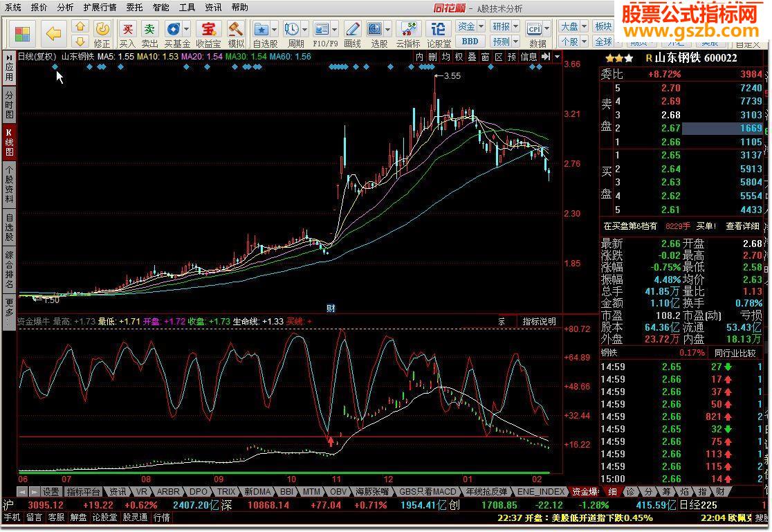Open the 智能 menu
Viewport: 772px width, 532px height.
click(160, 8)
